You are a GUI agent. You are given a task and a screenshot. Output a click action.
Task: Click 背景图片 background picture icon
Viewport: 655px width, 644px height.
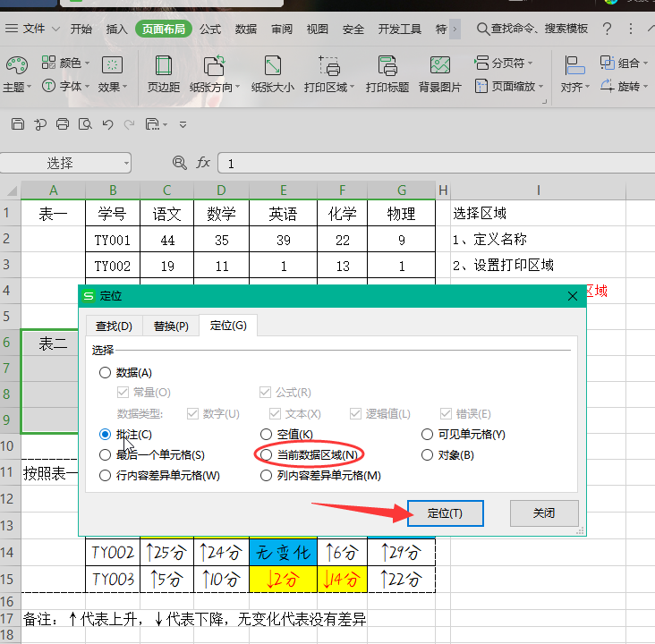440,65
